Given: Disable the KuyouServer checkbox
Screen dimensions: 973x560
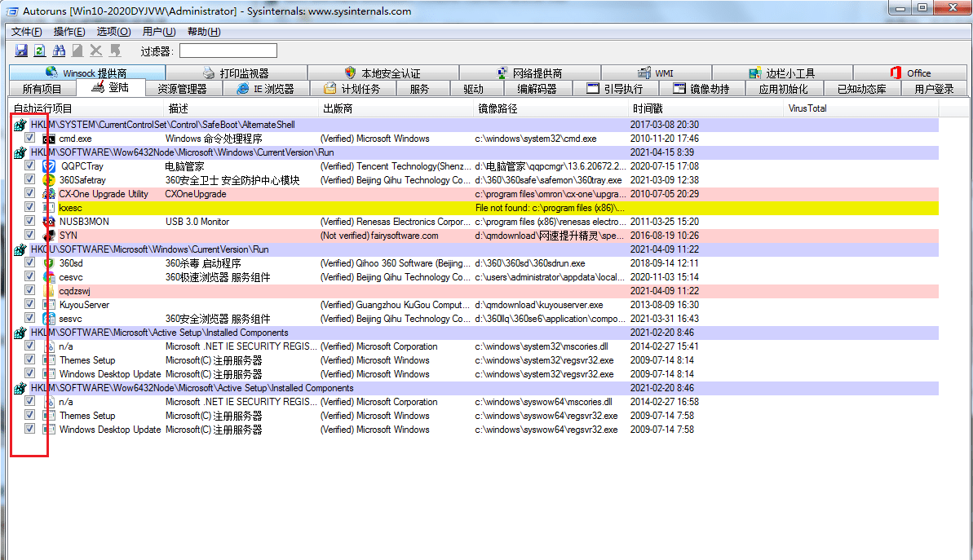Looking at the screenshot, I should [x=29, y=304].
